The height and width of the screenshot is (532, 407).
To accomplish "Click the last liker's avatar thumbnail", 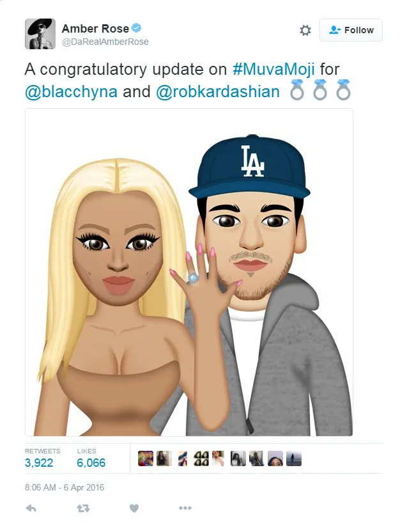I will coord(294,458).
